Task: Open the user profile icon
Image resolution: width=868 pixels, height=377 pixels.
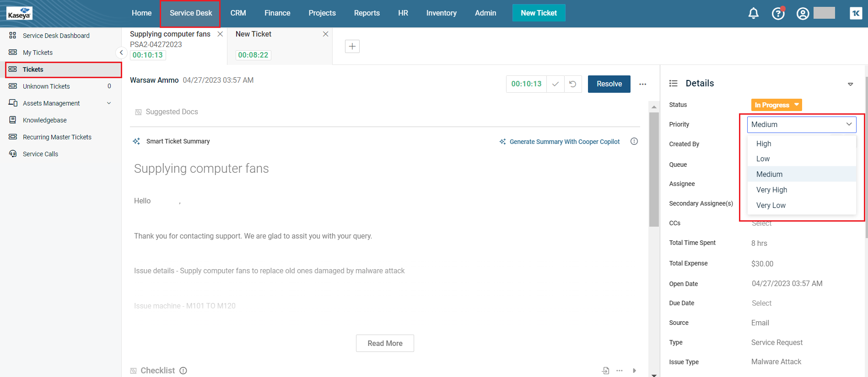Action: [x=803, y=13]
